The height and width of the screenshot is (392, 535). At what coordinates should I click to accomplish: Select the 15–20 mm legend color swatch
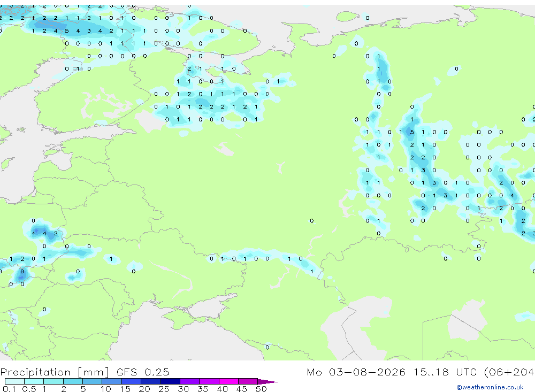131,381
